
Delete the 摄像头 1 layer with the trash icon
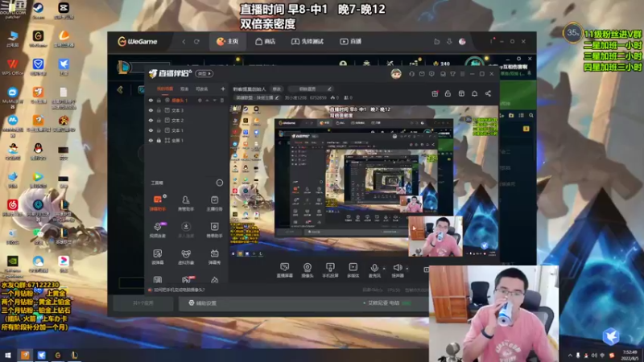(222, 100)
